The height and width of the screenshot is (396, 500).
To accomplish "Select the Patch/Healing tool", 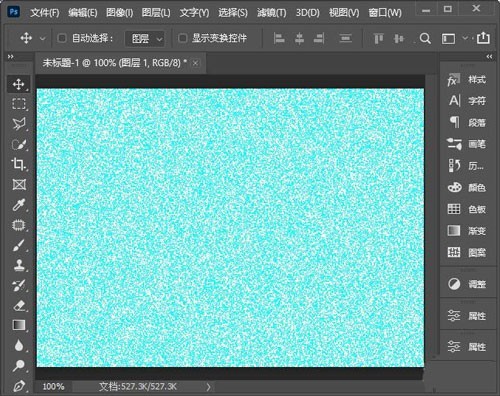I will coord(19,225).
